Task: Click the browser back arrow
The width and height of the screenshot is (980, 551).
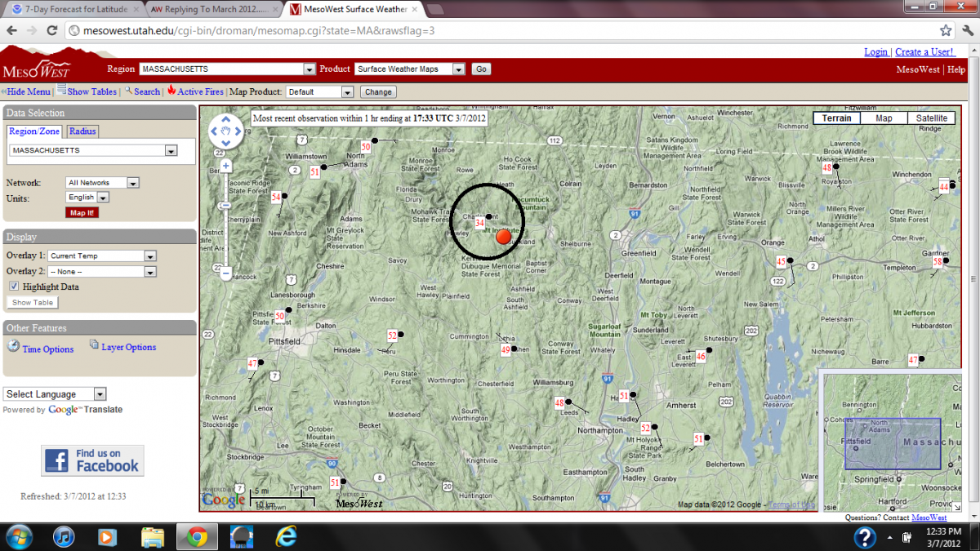Action: 11,30
